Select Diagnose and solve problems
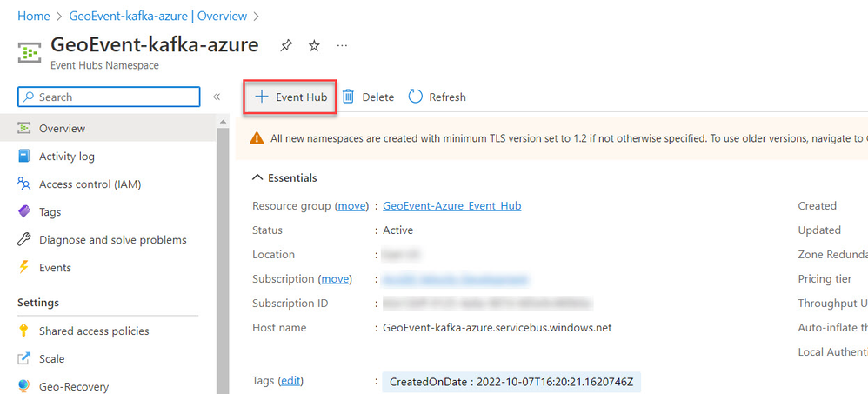This screenshot has height=394, width=868. (x=112, y=239)
